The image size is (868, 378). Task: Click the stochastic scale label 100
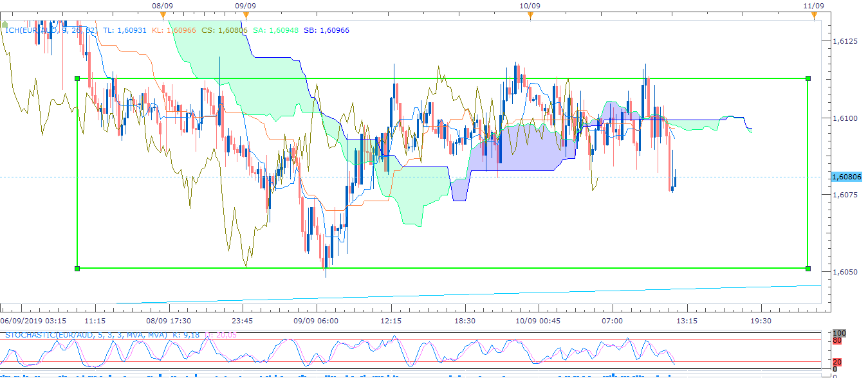tap(838, 333)
